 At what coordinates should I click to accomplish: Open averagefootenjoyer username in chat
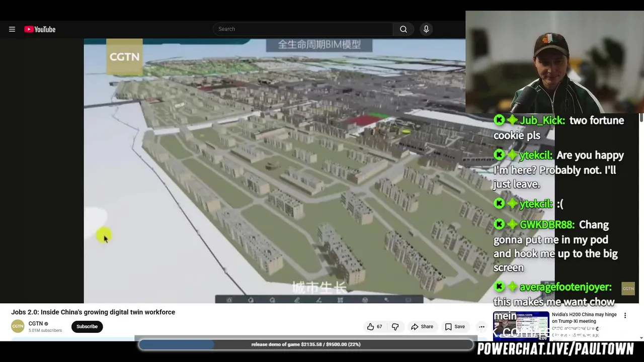(566, 287)
